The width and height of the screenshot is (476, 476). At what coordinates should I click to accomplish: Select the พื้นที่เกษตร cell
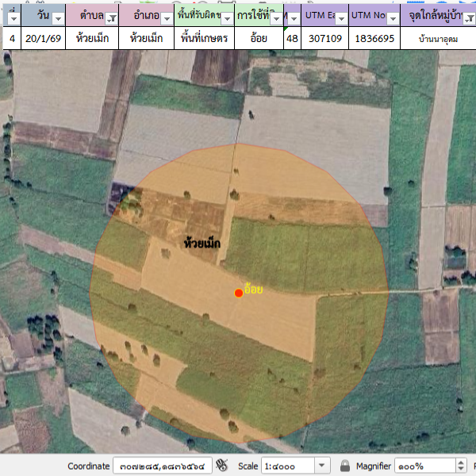pos(205,38)
